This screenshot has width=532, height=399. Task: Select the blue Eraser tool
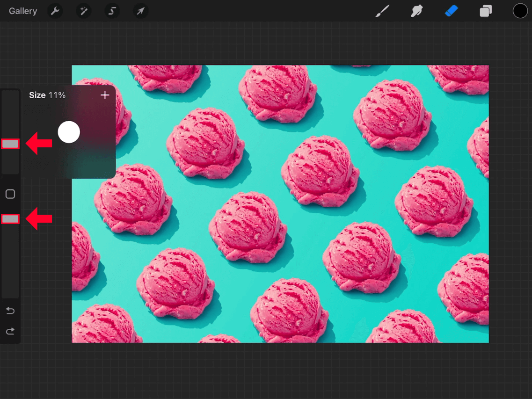pyautogui.click(x=451, y=11)
